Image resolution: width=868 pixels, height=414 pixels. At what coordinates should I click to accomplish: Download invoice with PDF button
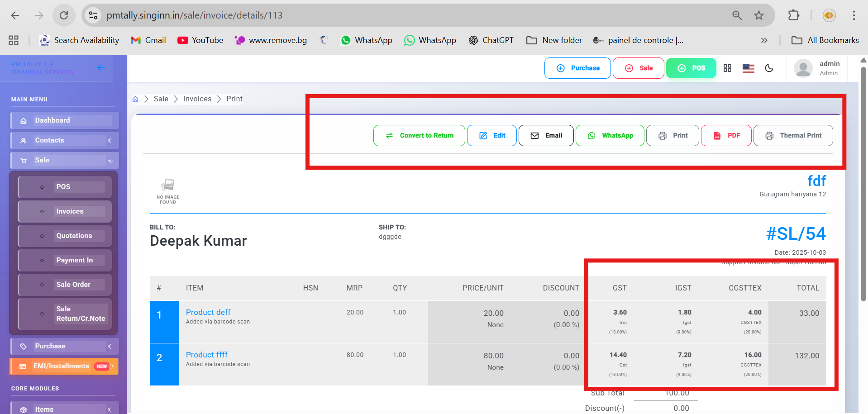click(726, 136)
